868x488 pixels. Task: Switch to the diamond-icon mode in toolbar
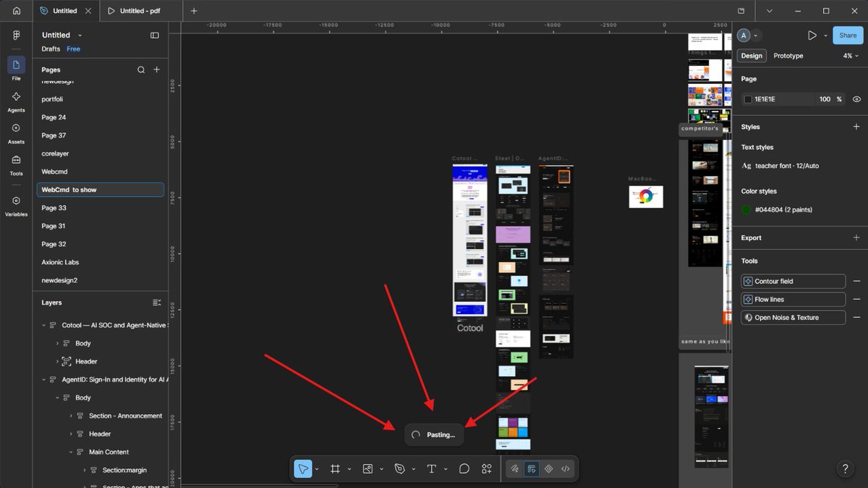pos(548,469)
